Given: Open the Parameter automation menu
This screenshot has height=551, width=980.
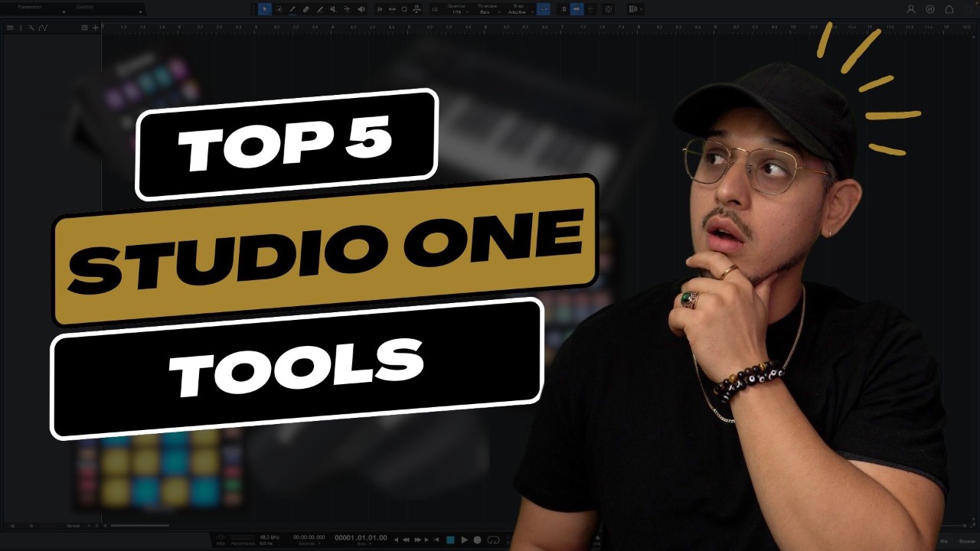Looking at the screenshot, I should coord(31,8).
